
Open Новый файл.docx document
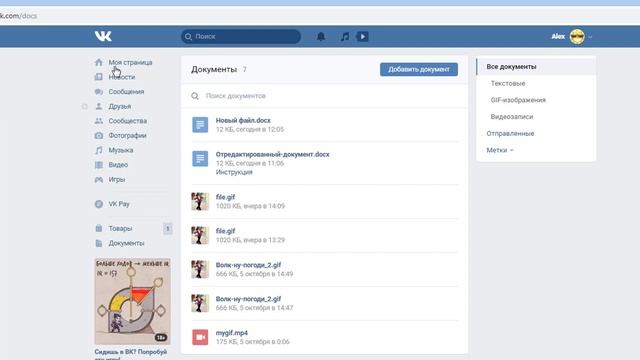click(243, 120)
